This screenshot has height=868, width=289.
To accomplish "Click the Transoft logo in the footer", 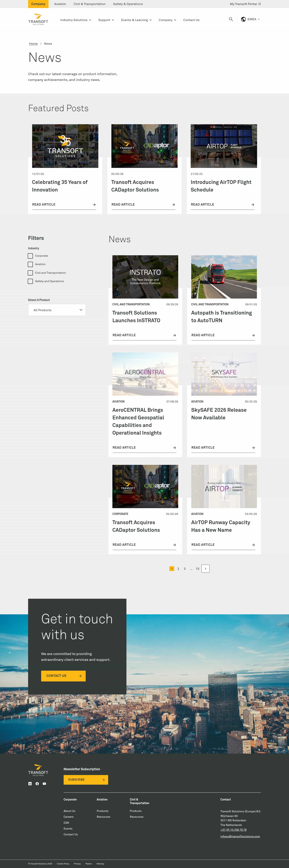I will (38, 770).
